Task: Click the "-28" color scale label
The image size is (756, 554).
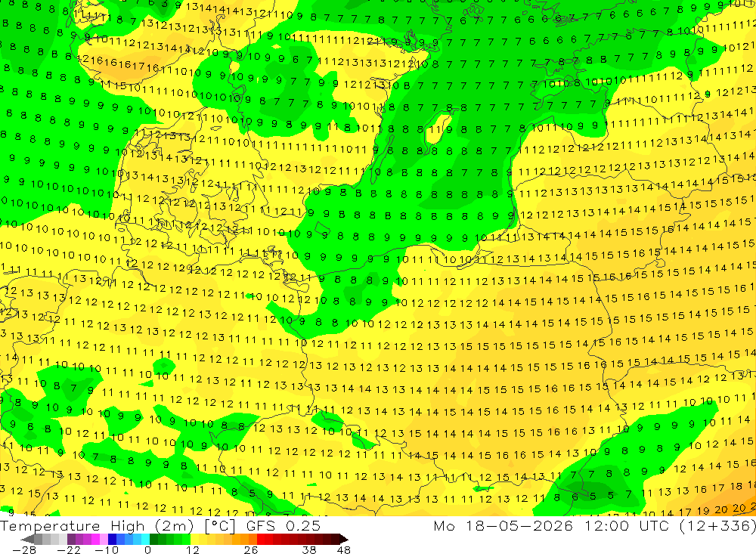Action: (23, 549)
